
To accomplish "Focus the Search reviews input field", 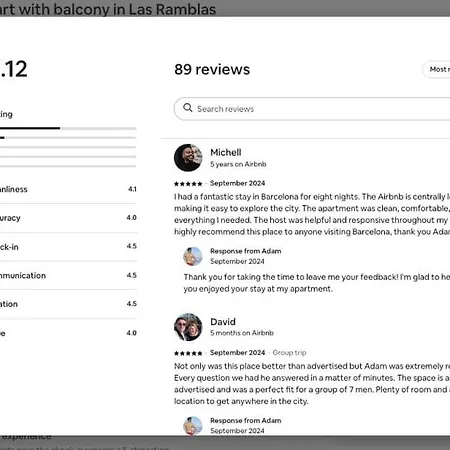I will (x=312, y=109).
